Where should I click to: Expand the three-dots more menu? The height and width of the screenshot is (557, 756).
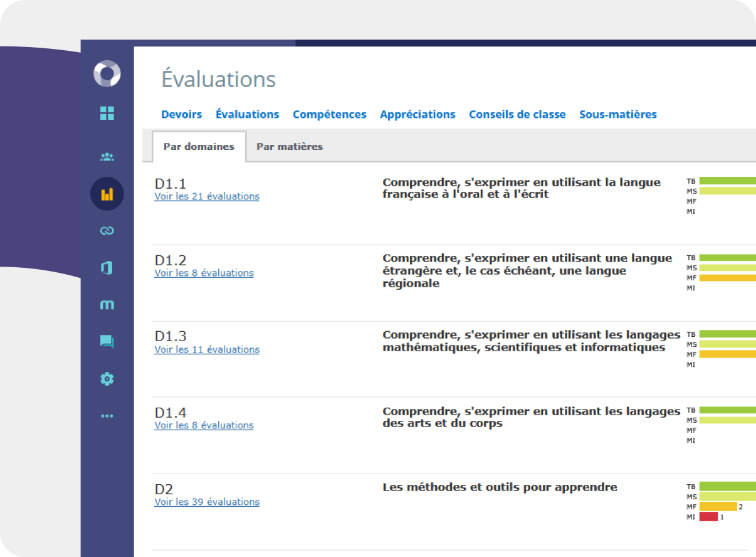107,416
